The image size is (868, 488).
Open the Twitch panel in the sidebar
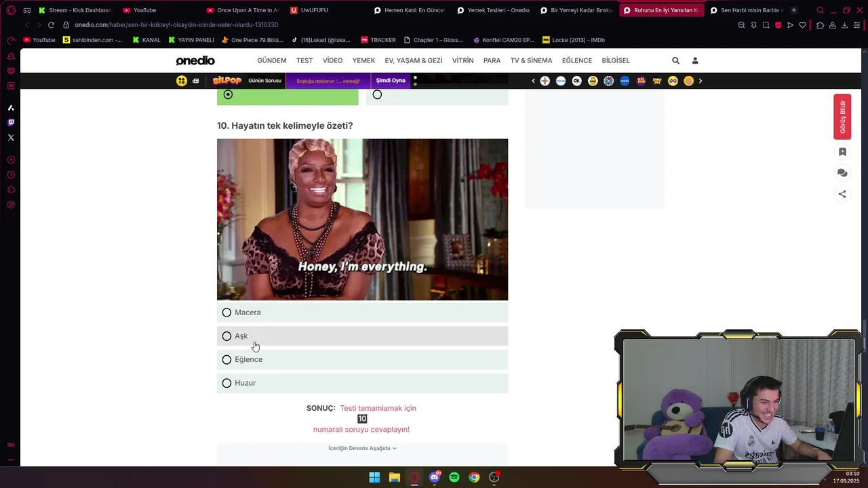11,123
